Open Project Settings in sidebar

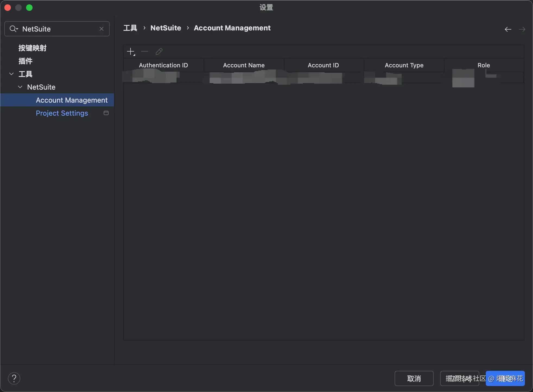coord(62,113)
